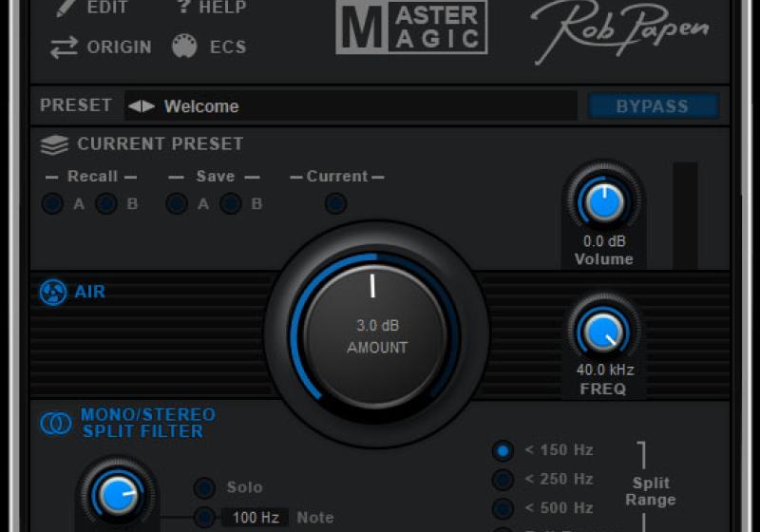Toggle the AIR section fan icon
This screenshot has width=760, height=532.
click(x=53, y=293)
